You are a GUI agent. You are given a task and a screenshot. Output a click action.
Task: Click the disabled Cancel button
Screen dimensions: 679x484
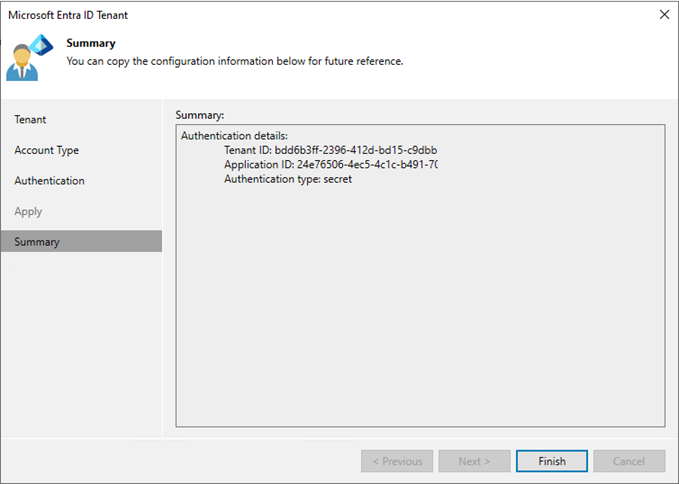point(629,461)
